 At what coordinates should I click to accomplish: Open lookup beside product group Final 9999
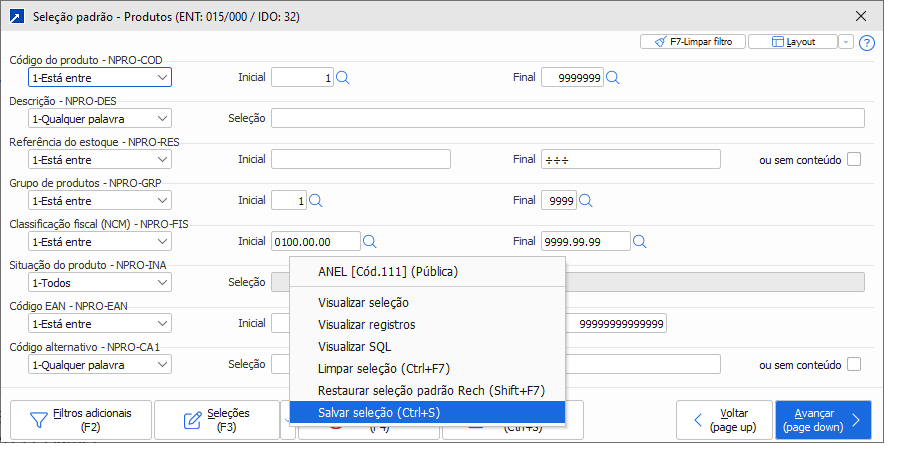point(586,200)
